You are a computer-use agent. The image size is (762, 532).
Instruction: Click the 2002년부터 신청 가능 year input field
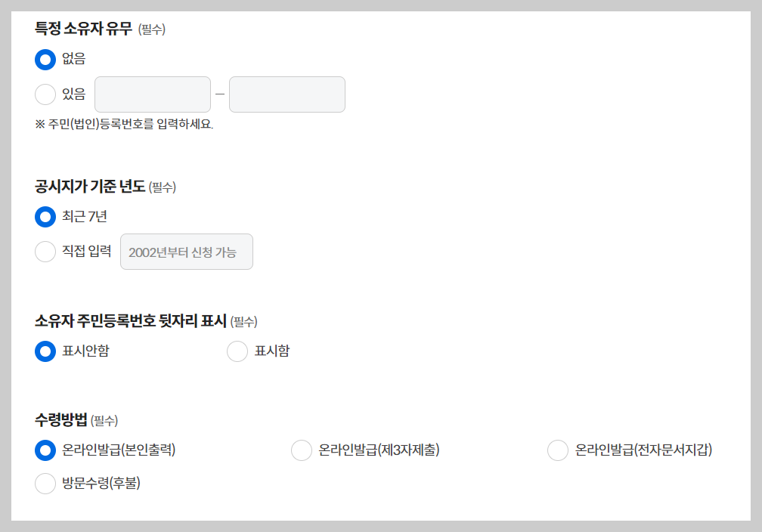click(186, 252)
